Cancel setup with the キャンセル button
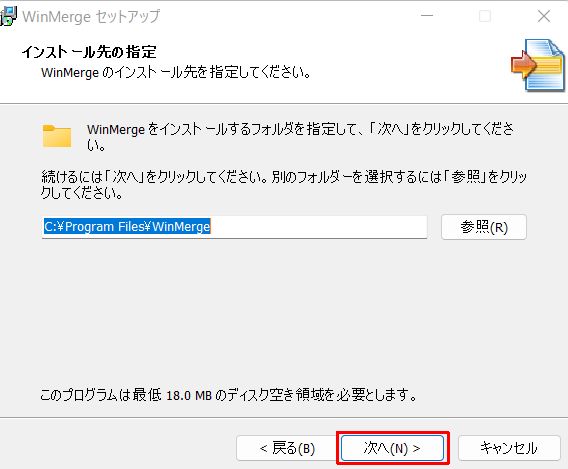Viewport: 568px width, 469px height. (x=509, y=448)
